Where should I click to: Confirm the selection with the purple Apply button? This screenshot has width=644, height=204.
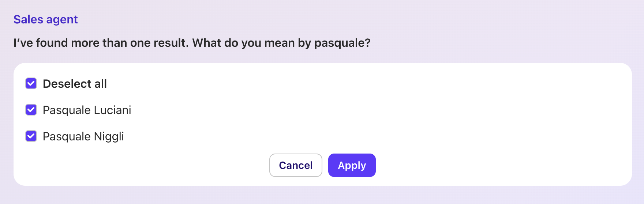[352, 165]
